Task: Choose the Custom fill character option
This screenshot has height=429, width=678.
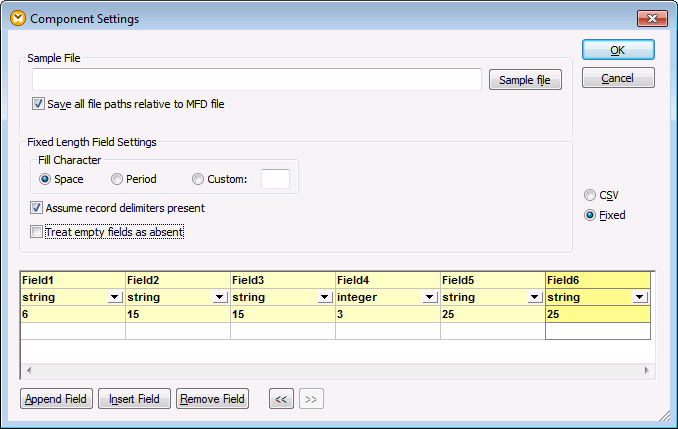Action: point(198,179)
